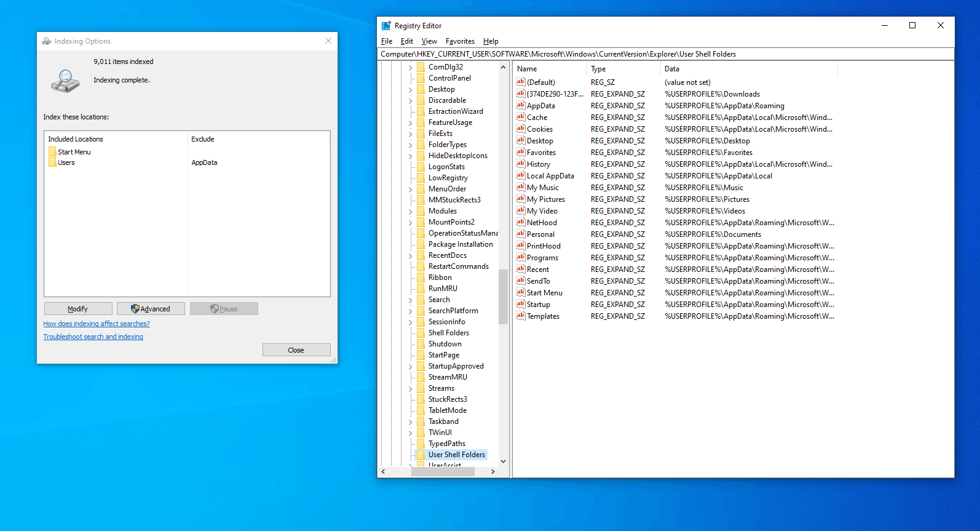The width and height of the screenshot is (980, 531).
Task: Click the Favorites value icon in right pane
Action: 521,152
